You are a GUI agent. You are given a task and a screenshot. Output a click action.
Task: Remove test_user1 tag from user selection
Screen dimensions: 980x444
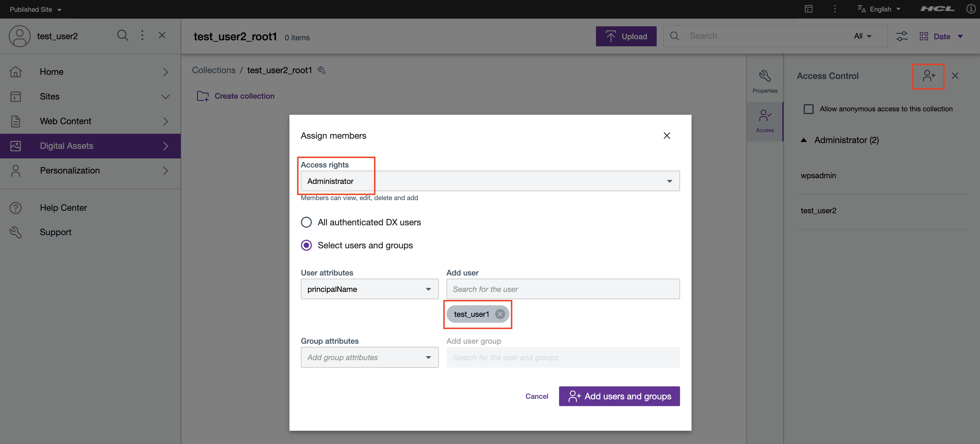(500, 313)
